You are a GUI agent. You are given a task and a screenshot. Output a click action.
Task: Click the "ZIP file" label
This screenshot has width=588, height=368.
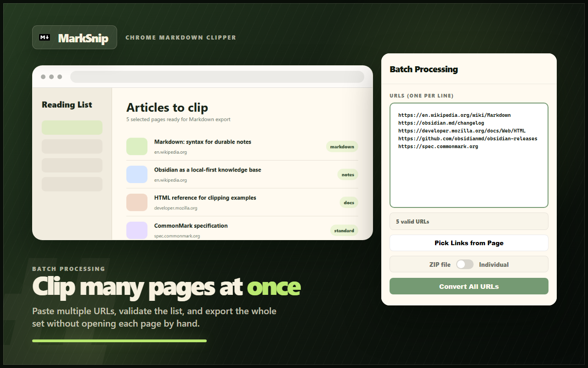coord(440,264)
